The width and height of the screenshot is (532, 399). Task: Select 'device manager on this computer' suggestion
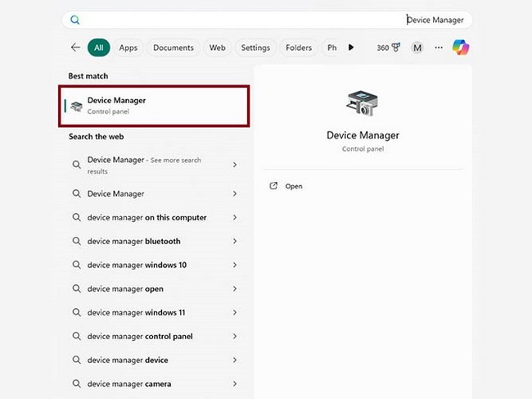[x=154, y=217]
